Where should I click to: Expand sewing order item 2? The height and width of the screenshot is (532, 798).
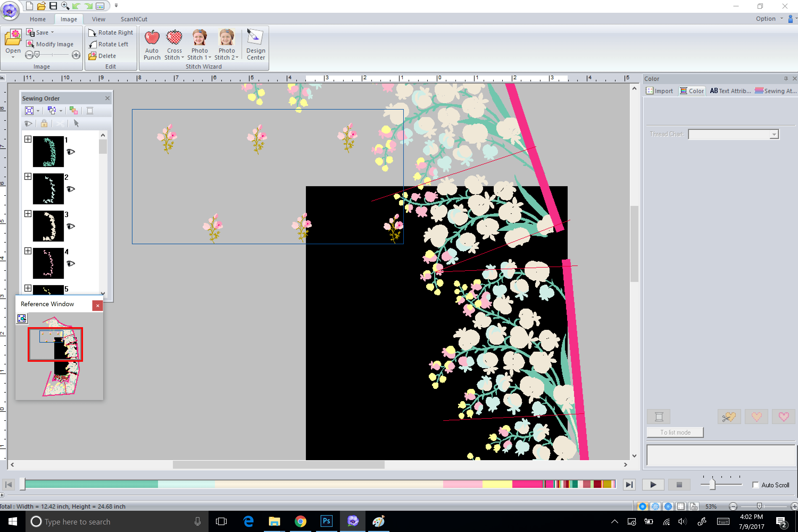click(28, 176)
